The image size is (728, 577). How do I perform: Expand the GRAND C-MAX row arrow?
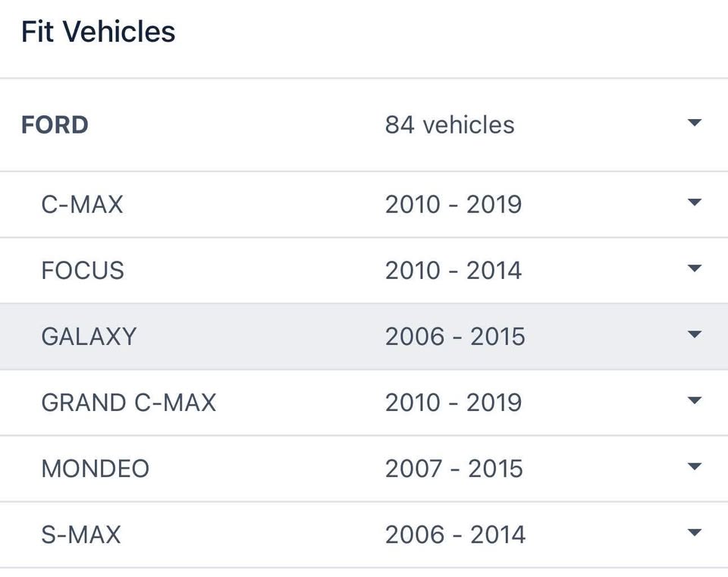coord(694,400)
